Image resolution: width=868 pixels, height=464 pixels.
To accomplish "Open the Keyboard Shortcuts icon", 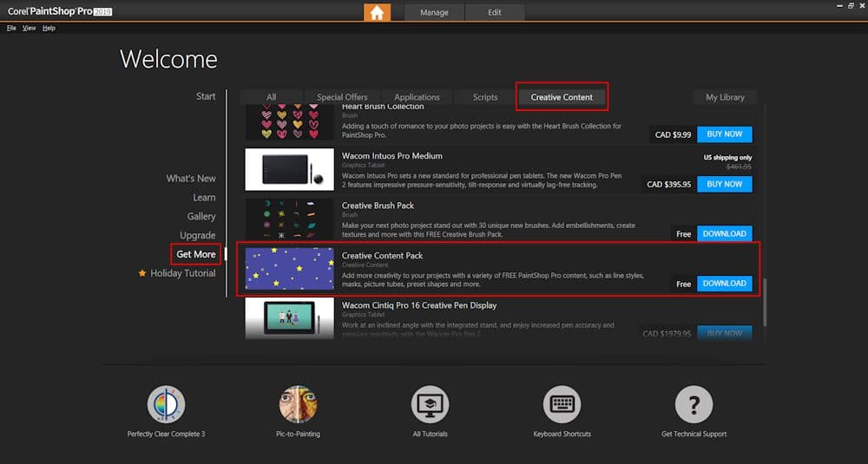I will [x=562, y=404].
